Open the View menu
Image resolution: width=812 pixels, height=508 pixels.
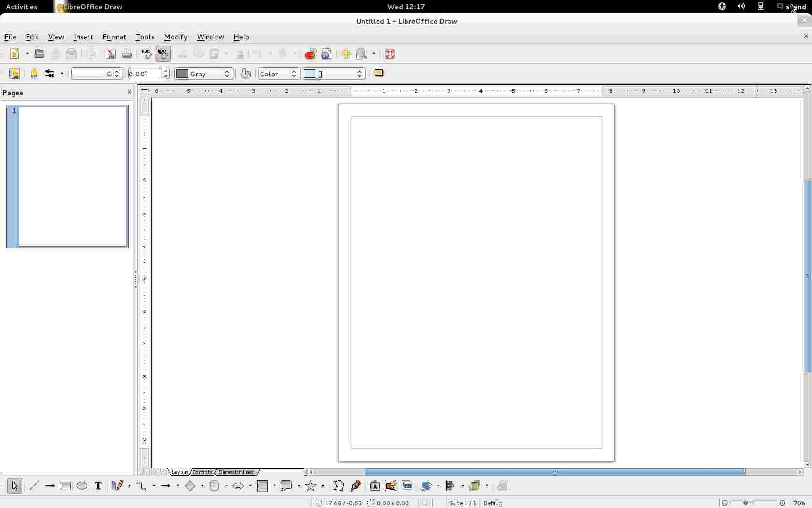tap(56, 37)
